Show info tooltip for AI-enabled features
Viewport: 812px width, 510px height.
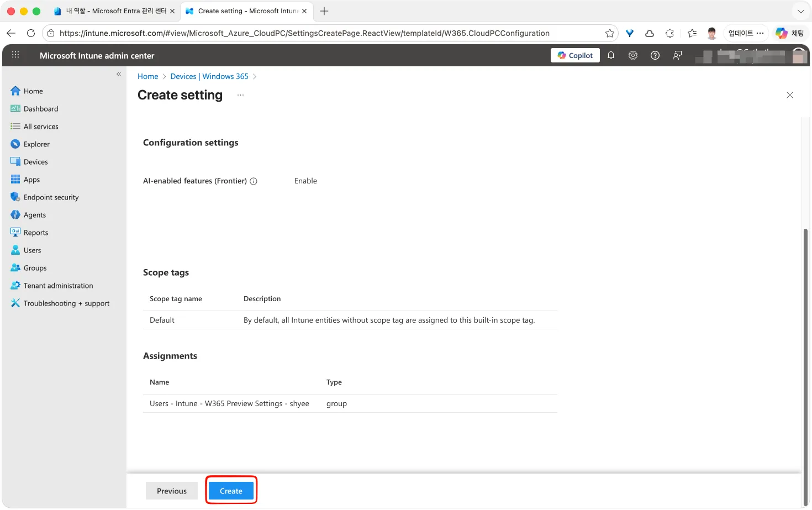tap(254, 181)
